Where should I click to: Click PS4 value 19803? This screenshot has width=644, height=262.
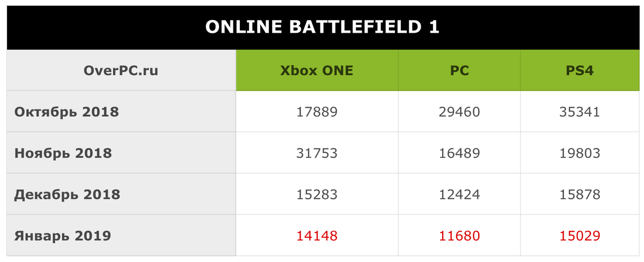point(580,153)
